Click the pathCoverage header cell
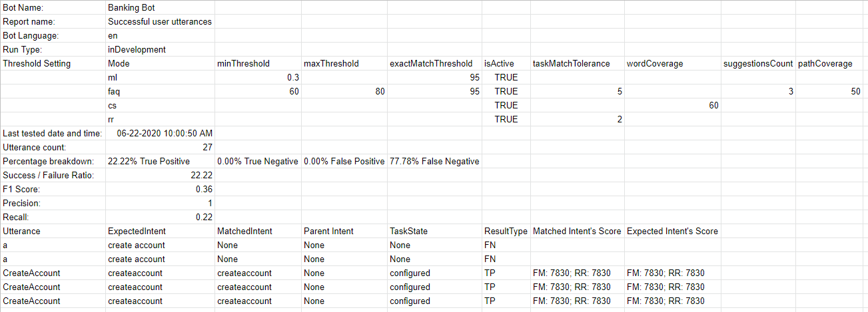Image resolution: width=868 pixels, height=312 pixels. pyautogui.click(x=825, y=63)
